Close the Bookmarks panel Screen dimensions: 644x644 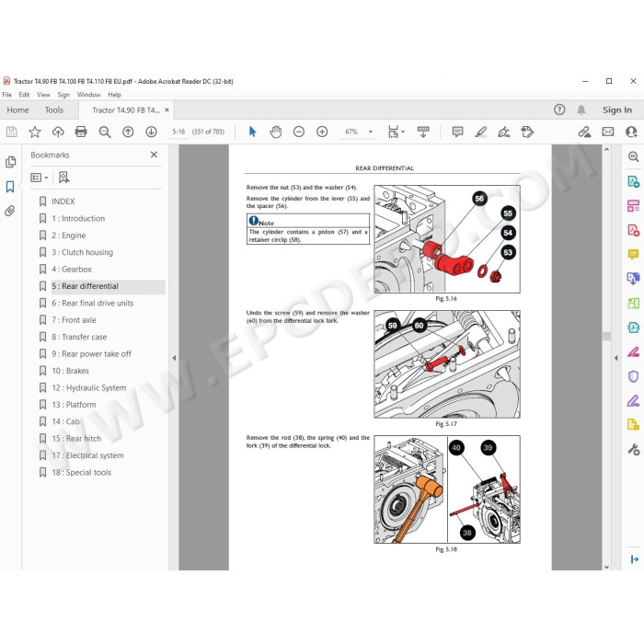pyautogui.click(x=154, y=155)
